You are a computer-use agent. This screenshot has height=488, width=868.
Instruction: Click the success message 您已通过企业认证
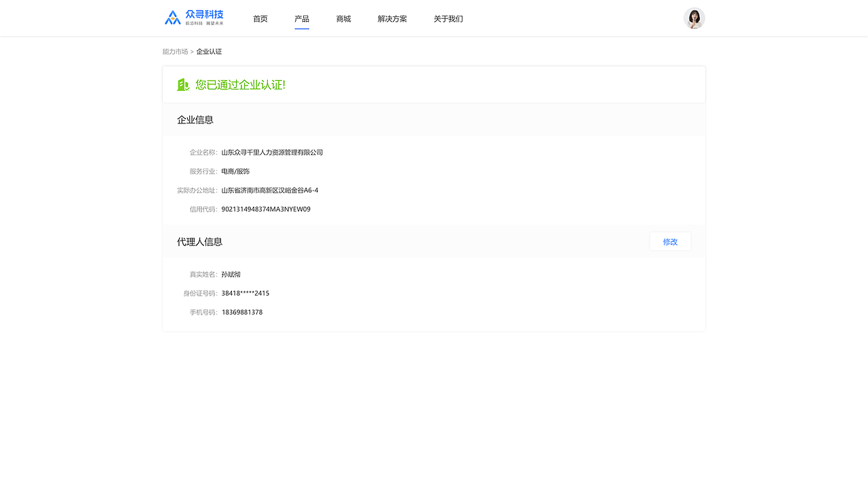pyautogui.click(x=240, y=84)
